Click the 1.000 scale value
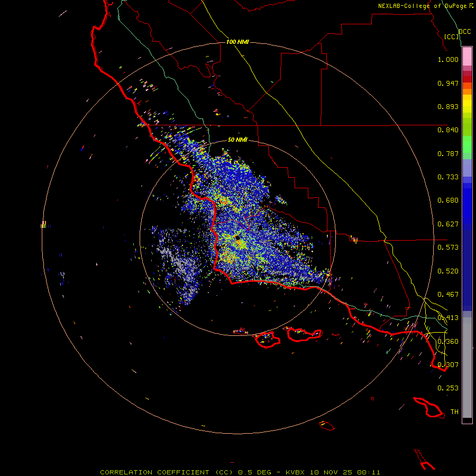Screen dimensions: 476x476 coord(448,59)
